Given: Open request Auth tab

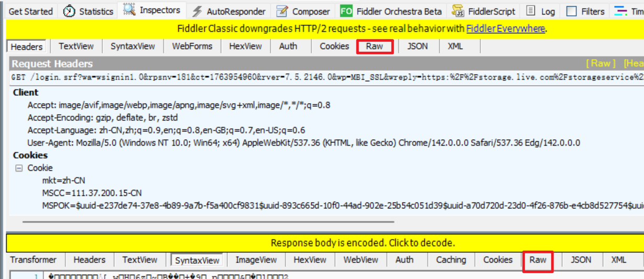Looking at the screenshot, I should point(288,46).
